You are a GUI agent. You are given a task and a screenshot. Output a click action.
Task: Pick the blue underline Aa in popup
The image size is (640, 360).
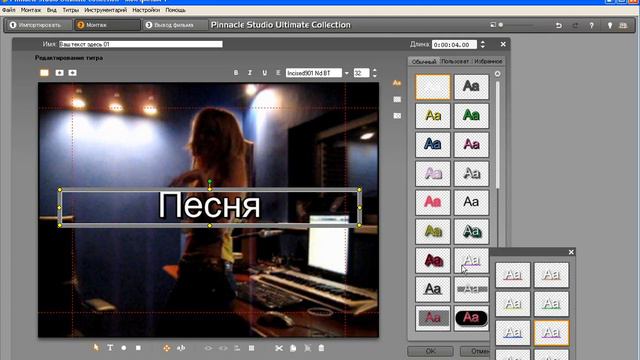coord(513,333)
